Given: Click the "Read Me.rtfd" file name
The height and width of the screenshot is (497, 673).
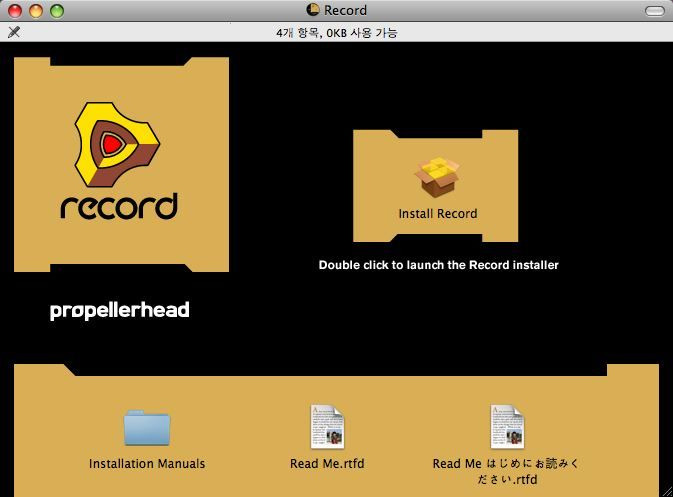Looking at the screenshot, I should [327, 464].
